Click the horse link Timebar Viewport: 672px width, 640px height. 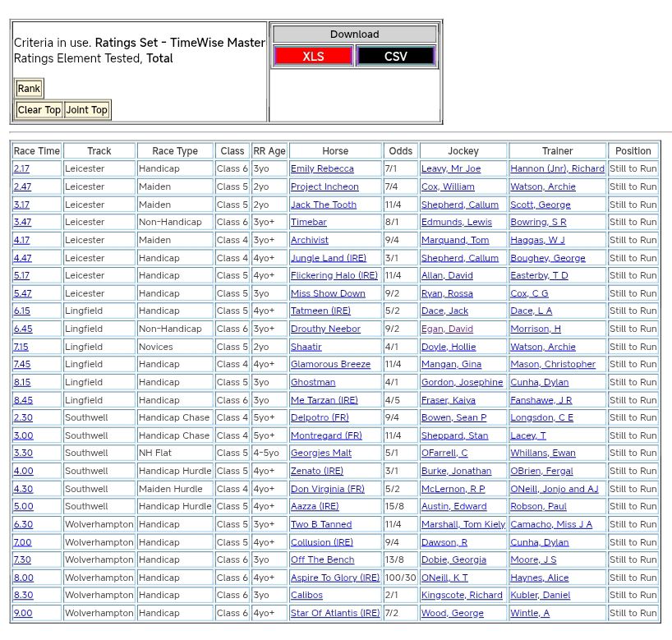pos(308,222)
